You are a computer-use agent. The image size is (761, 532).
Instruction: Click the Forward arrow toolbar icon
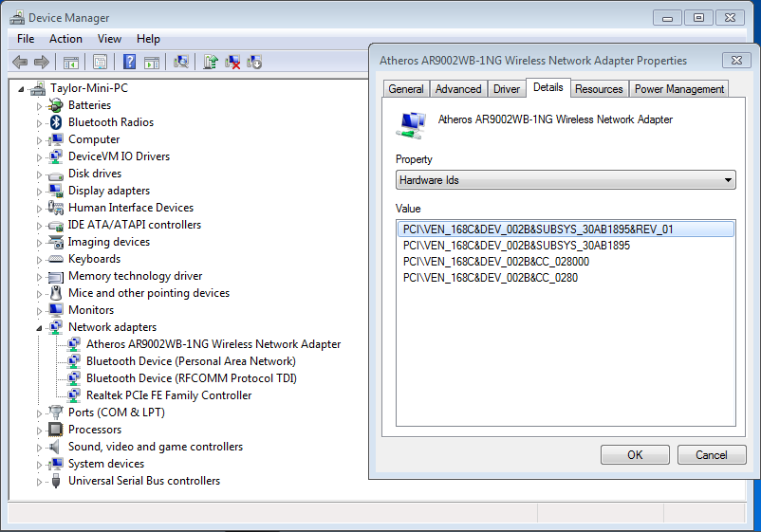click(42, 62)
